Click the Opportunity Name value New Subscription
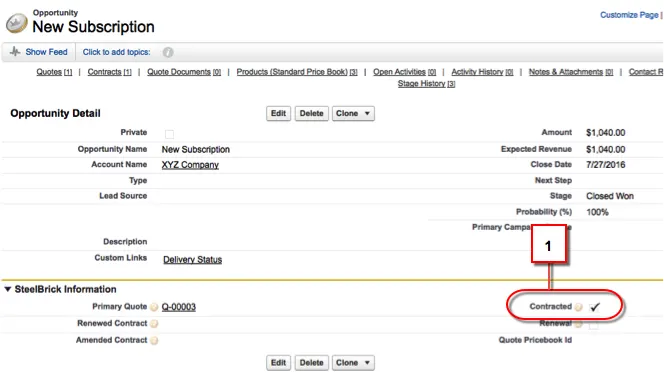This screenshot has width=664, height=373. [x=196, y=149]
